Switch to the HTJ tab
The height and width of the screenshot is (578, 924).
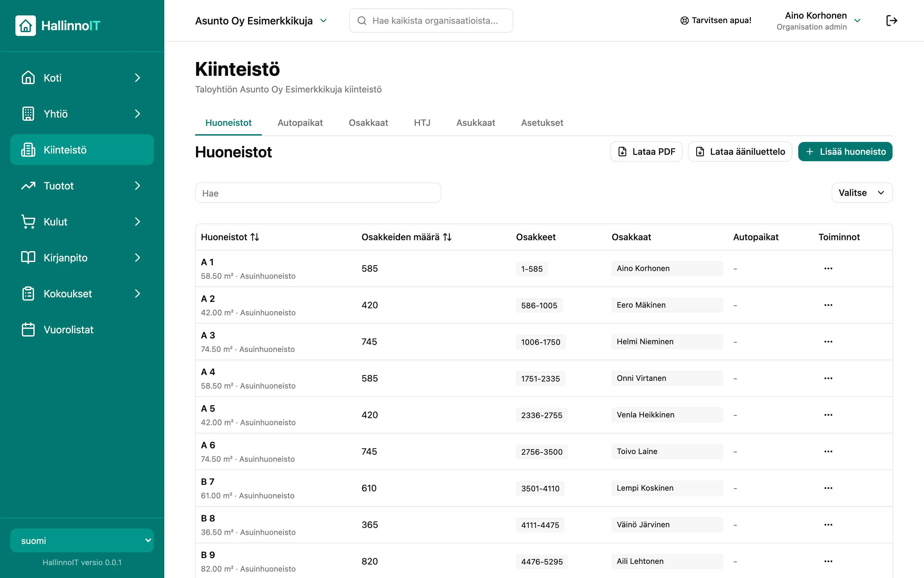click(x=422, y=123)
